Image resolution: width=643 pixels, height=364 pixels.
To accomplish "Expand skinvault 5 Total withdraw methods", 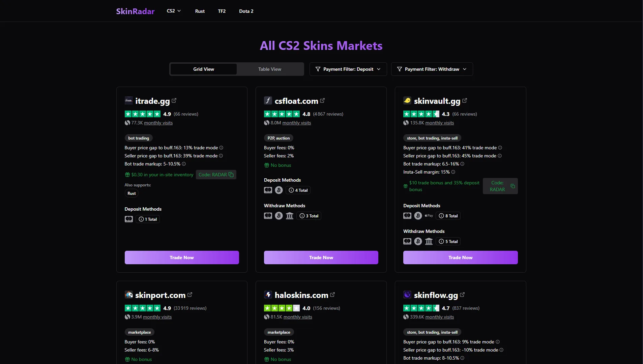I will coord(448,241).
